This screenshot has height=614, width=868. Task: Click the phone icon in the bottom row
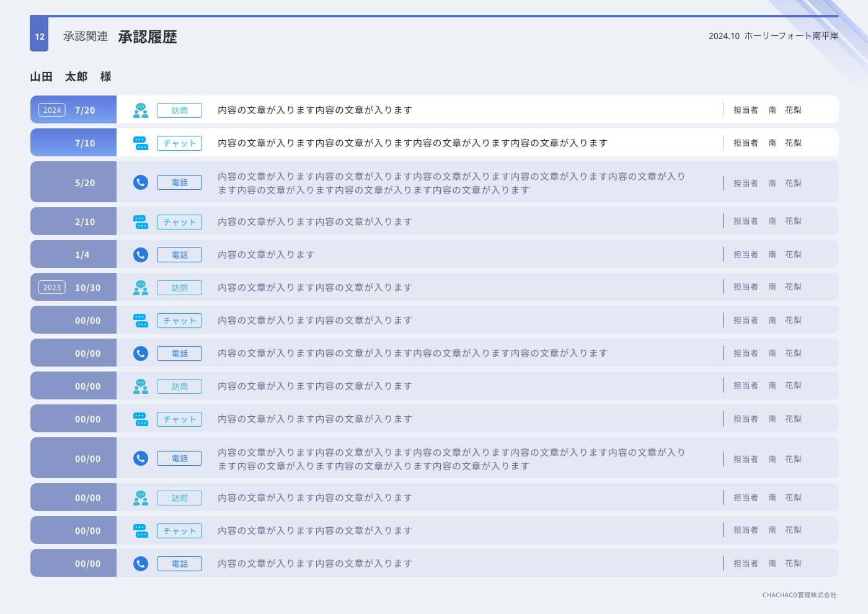pos(141,564)
